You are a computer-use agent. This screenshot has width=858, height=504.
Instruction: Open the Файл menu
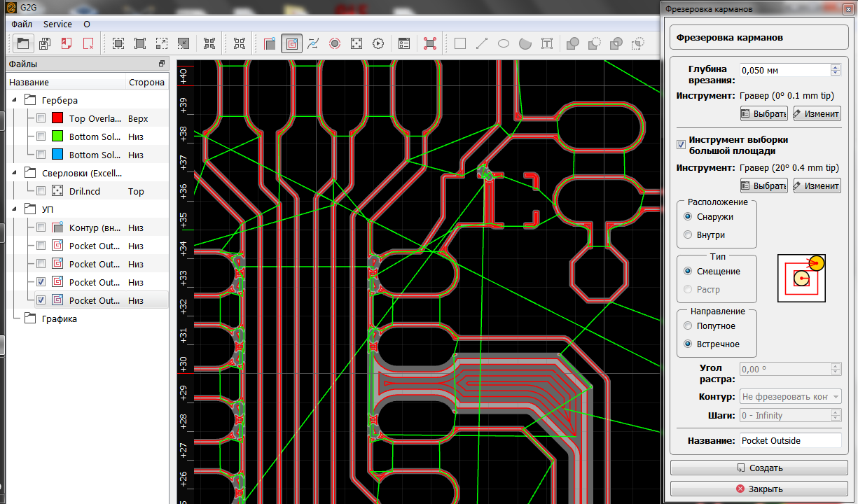pos(22,24)
